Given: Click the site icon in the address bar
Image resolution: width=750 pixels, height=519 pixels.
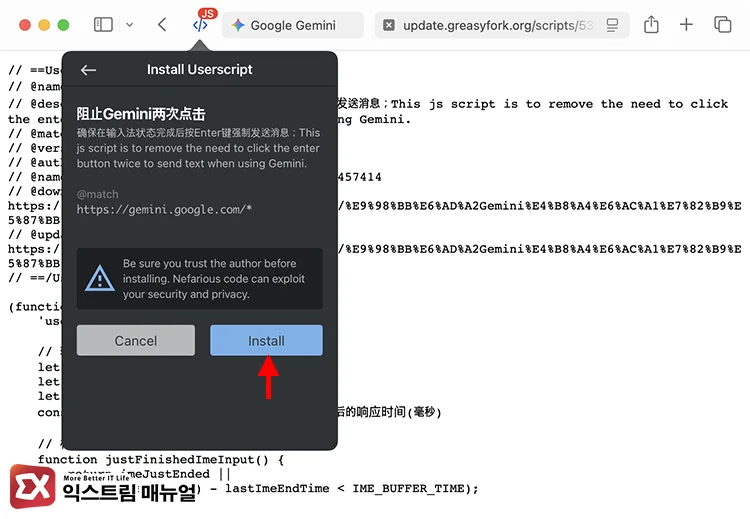Looking at the screenshot, I should click(x=389, y=25).
